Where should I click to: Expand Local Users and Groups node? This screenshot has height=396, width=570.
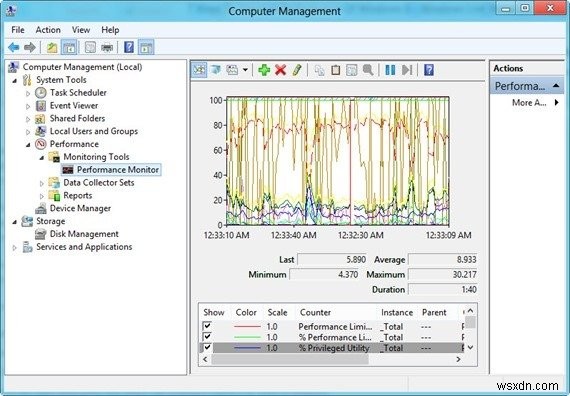[28, 132]
